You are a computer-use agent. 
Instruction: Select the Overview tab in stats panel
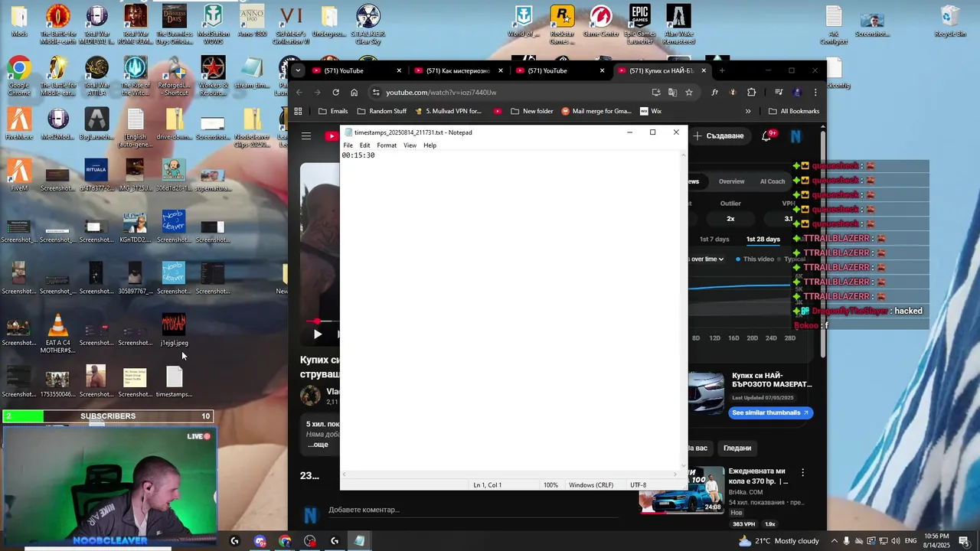tap(731, 181)
